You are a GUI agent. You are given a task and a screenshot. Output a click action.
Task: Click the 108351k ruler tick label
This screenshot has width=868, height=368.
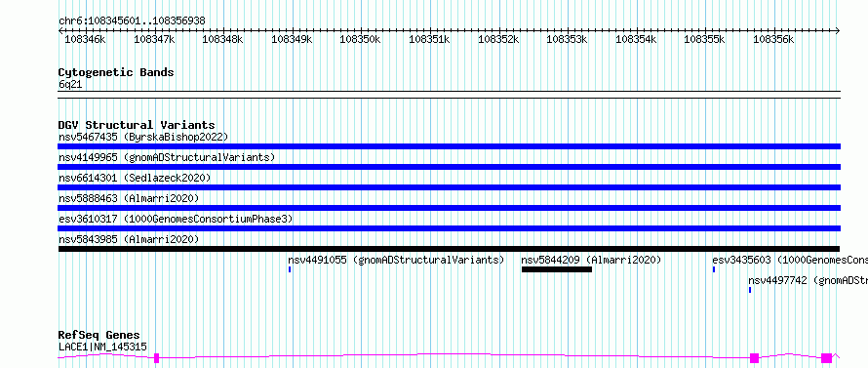point(430,39)
